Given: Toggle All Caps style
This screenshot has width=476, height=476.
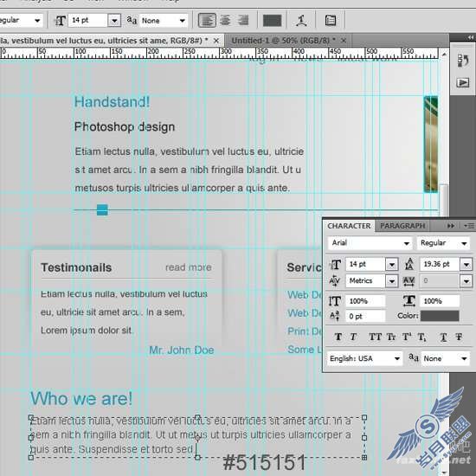Looking at the screenshot, I should click(x=376, y=337).
